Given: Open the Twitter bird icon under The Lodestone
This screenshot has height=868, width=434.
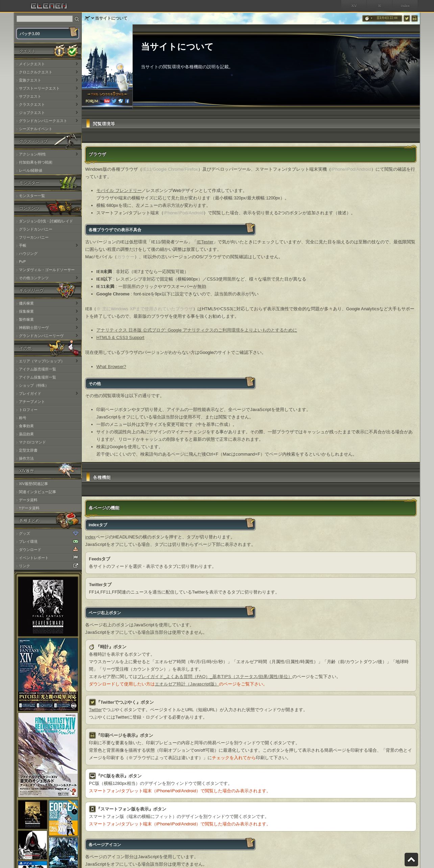Looking at the screenshot, I should pos(114,101).
